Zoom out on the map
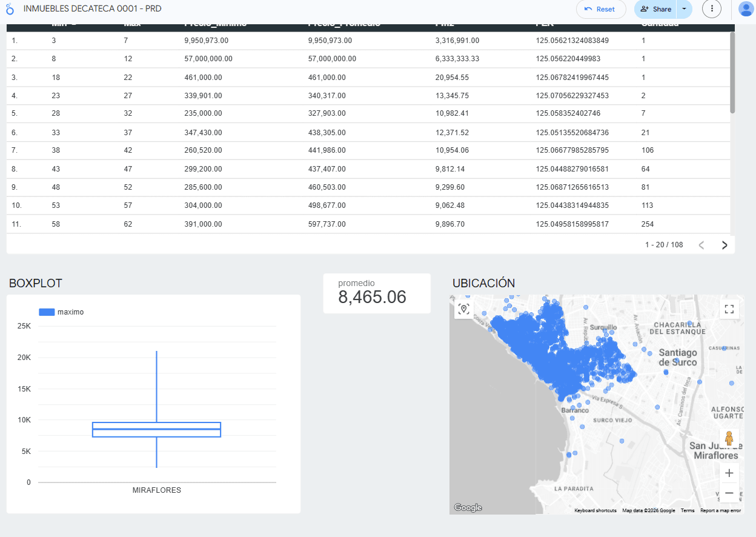Screen dimensions: 756x537 coord(729,493)
